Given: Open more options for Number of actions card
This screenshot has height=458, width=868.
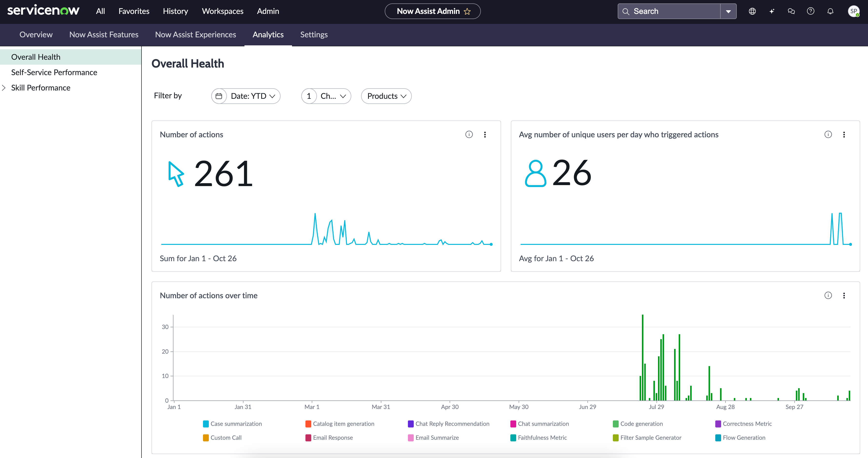Looking at the screenshot, I should 485,134.
